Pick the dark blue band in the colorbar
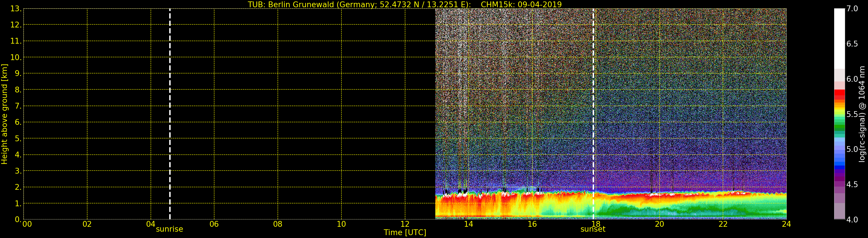The width and height of the screenshot is (868, 238). pos(839,167)
